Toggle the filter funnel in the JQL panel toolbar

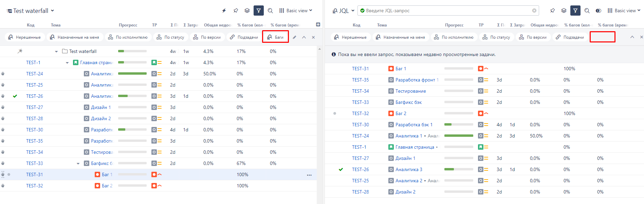coord(575,11)
